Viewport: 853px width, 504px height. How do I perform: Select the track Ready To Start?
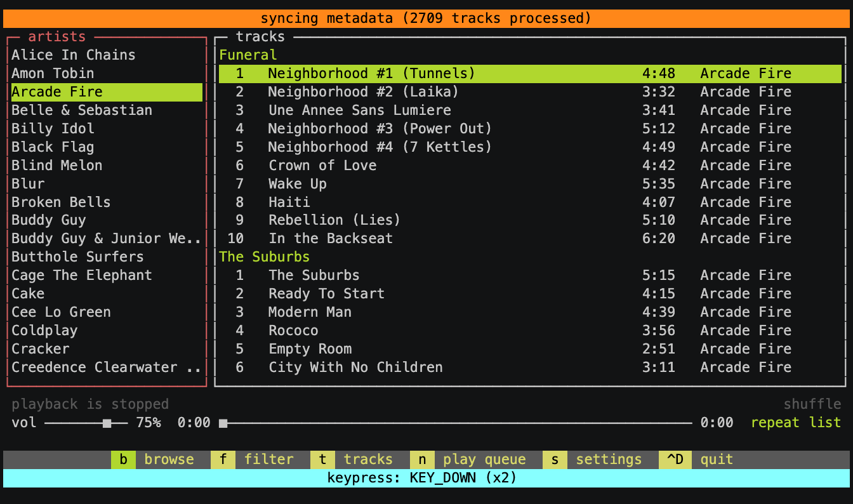pos(326,293)
